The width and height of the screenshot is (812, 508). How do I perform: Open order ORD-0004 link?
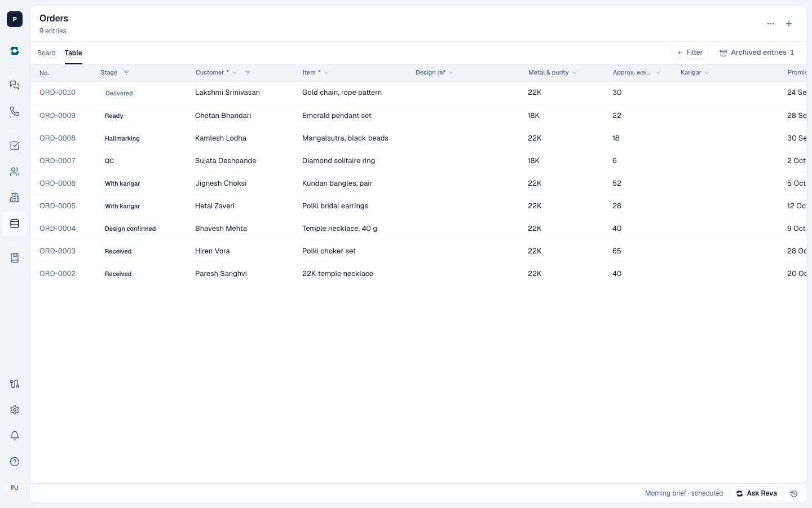coord(58,229)
